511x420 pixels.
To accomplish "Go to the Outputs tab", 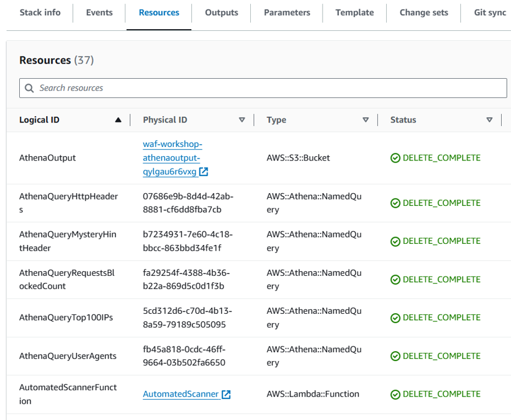I will click(221, 12).
